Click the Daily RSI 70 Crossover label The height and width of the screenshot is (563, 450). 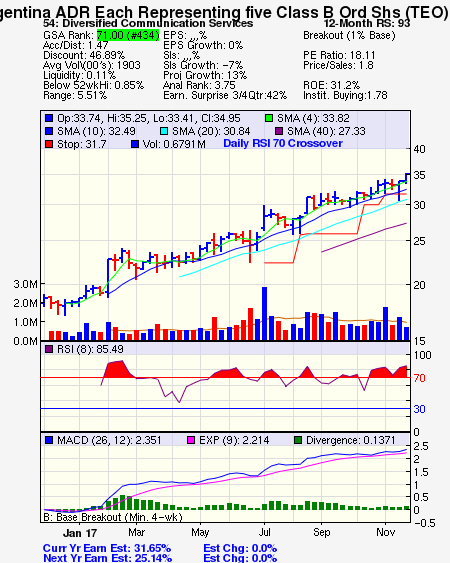coord(283,143)
